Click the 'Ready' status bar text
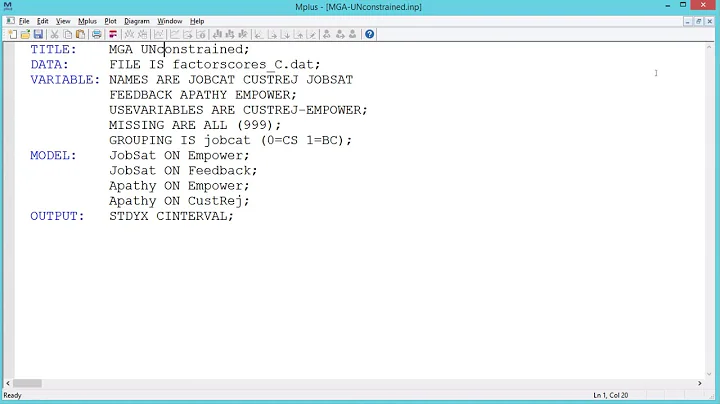 tap(12, 395)
